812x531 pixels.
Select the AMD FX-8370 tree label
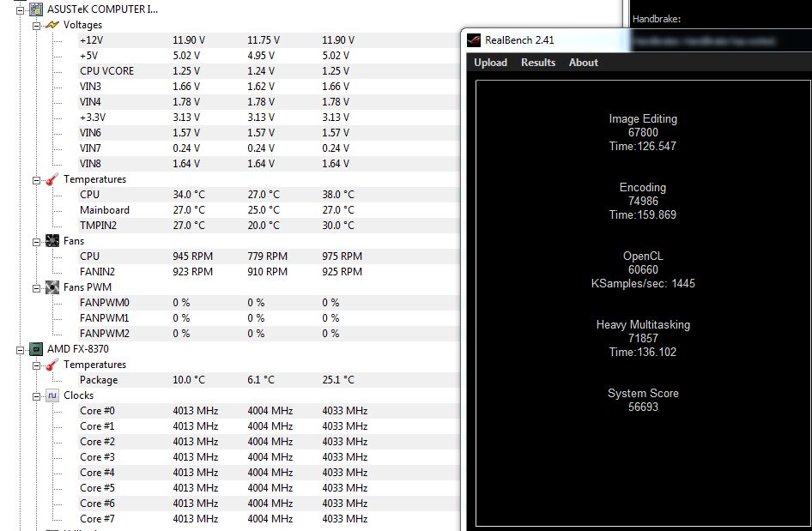pos(77,349)
